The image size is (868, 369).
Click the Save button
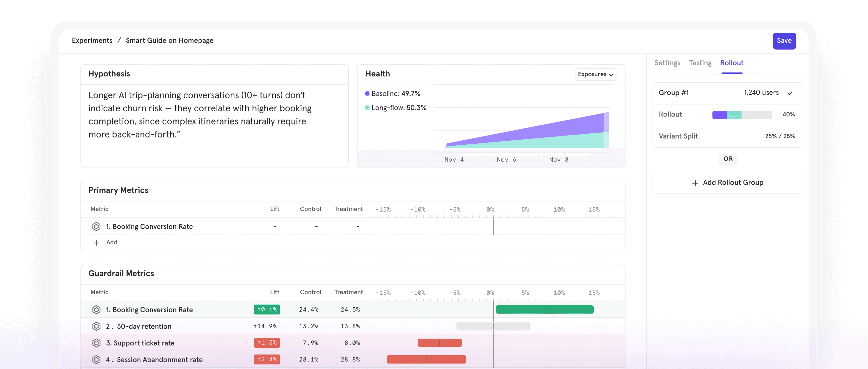(x=784, y=41)
